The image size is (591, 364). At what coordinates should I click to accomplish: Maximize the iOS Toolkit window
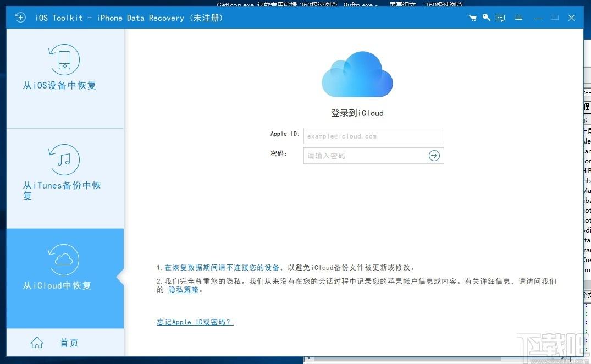click(x=554, y=18)
